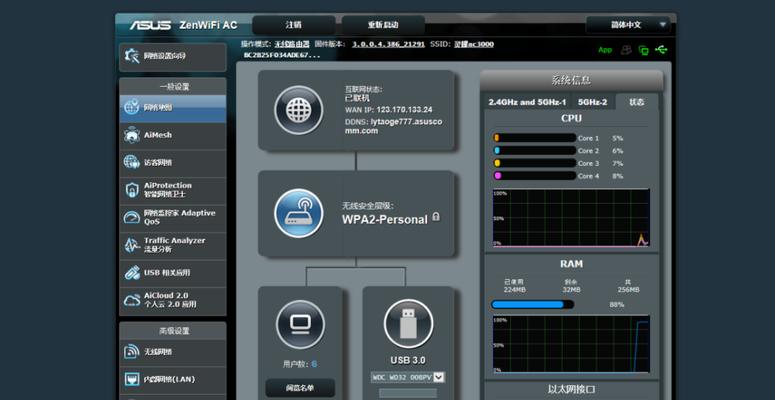775x400 pixels.
Task: Click the Network Map globe sidebar icon
Action: [131, 107]
